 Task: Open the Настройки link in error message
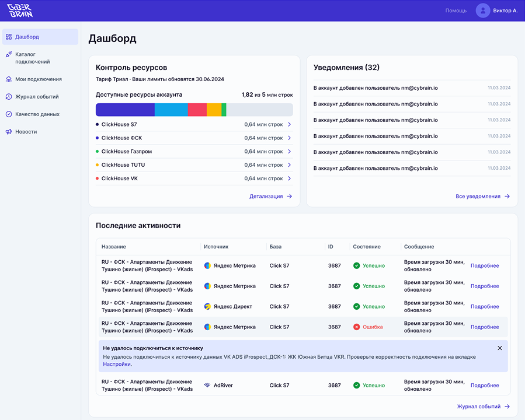point(117,364)
